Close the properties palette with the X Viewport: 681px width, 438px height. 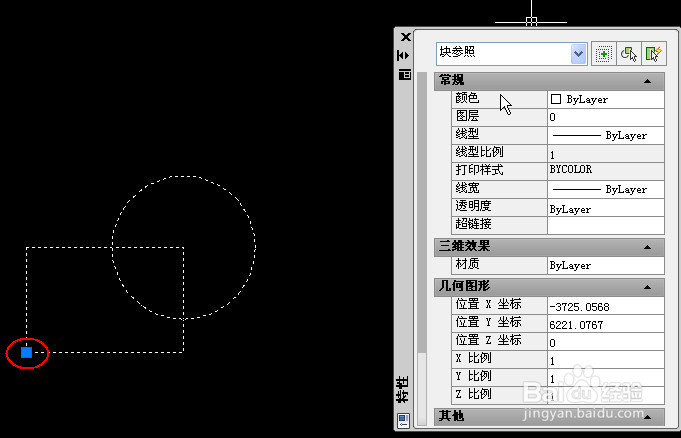tap(405, 37)
